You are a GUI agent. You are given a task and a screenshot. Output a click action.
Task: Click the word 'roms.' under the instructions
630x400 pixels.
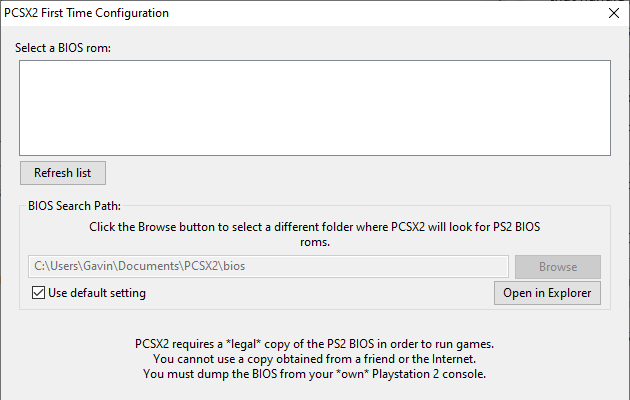[315, 242]
